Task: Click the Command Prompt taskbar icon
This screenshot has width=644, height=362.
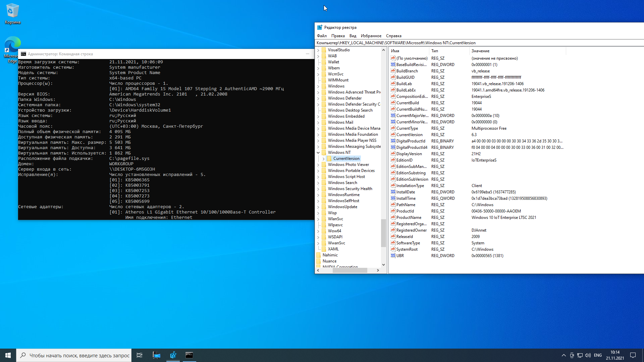Action: point(189,355)
